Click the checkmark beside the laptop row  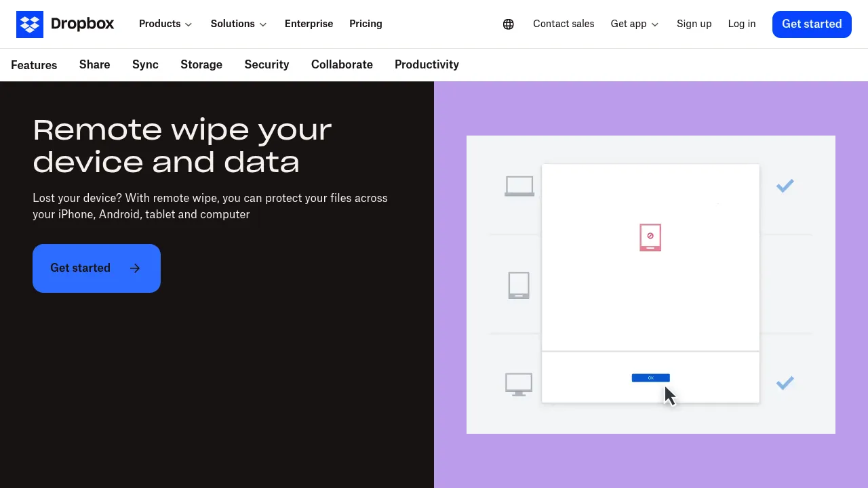(x=785, y=186)
